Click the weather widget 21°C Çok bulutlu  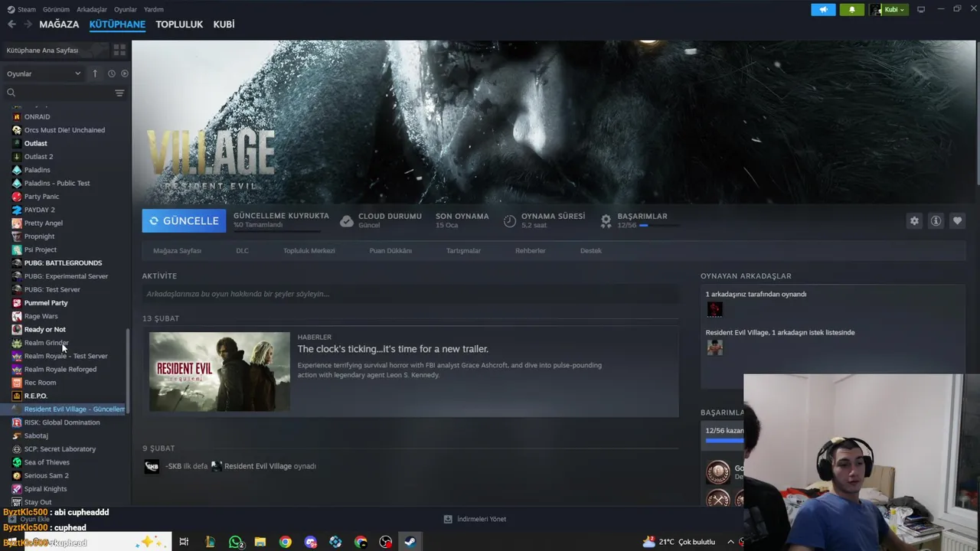(678, 542)
